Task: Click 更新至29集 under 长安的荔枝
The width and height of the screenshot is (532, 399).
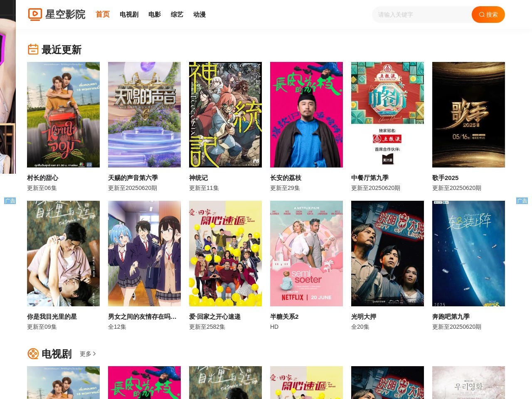Action: [x=285, y=188]
